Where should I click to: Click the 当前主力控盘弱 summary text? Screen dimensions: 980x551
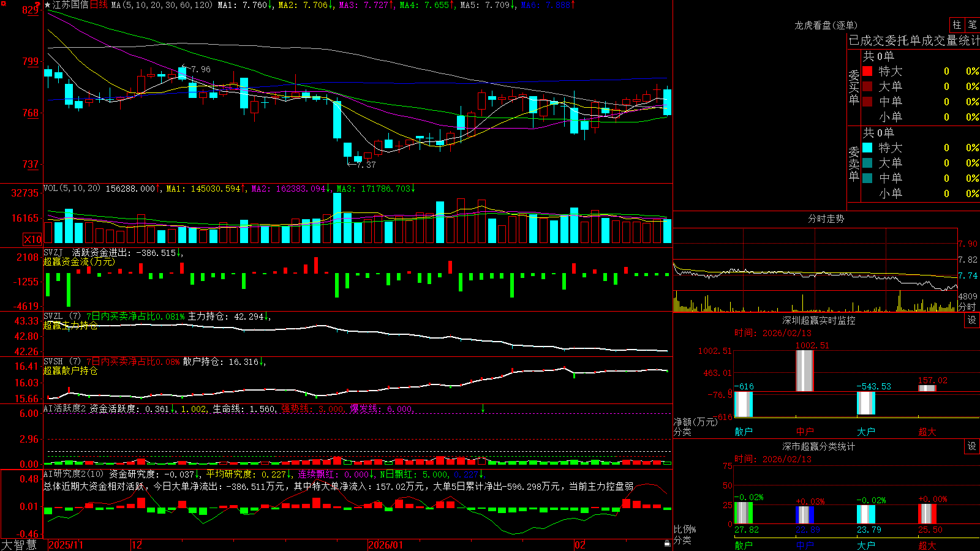tap(601, 486)
